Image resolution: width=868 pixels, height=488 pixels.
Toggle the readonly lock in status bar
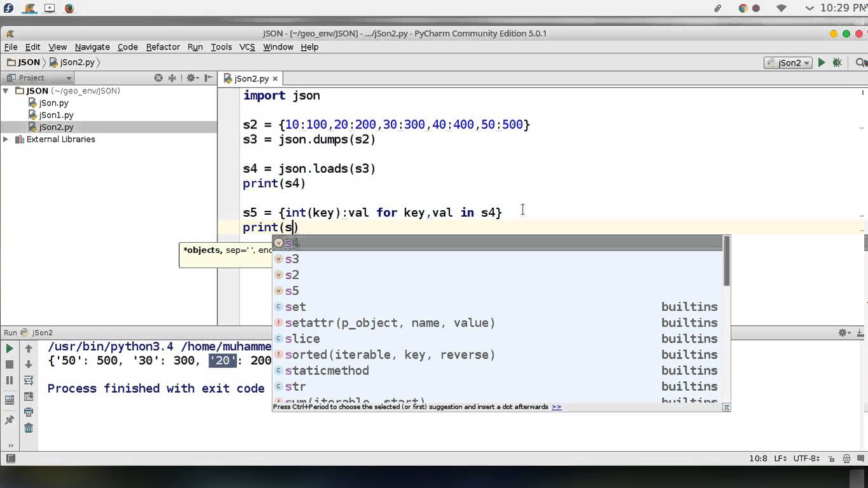pyautogui.click(x=832, y=458)
